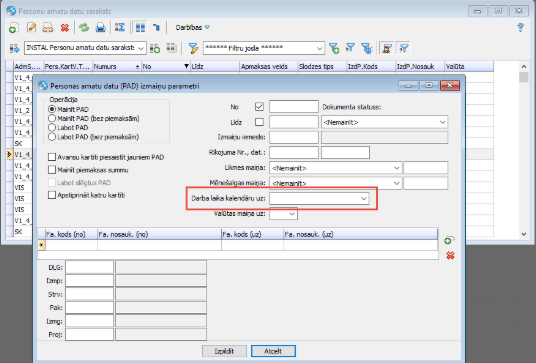Check the Līdz checkbox
Image resolution: width=536 pixels, height=363 pixels.
[259, 122]
